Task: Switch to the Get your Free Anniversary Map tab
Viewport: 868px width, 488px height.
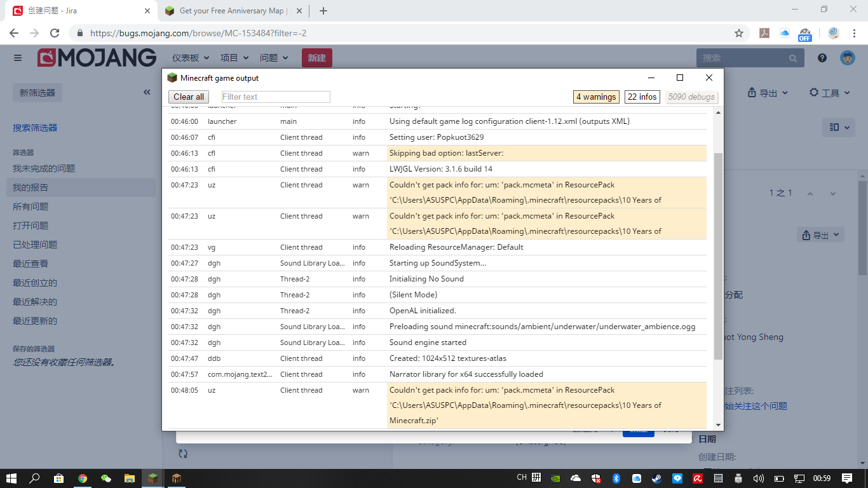Action: [x=232, y=11]
